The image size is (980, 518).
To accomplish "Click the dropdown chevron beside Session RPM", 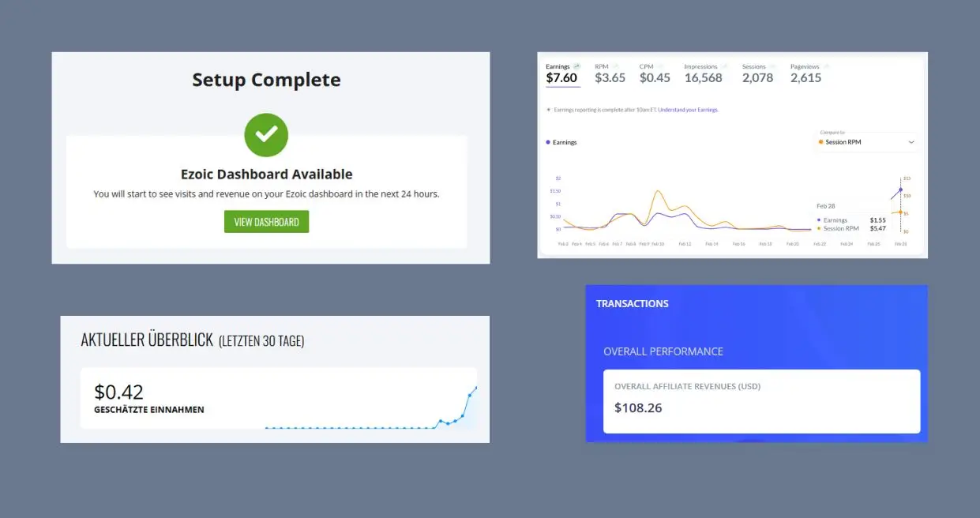I will pyautogui.click(x=911, y=142).
